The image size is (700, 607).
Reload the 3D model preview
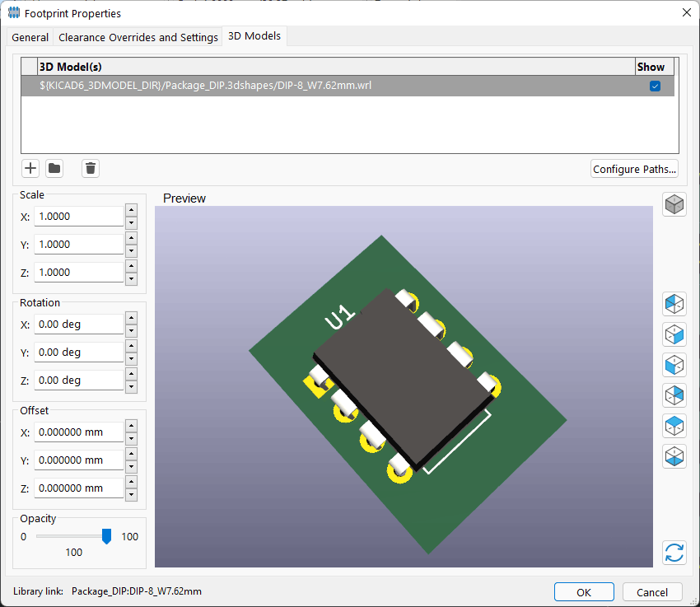coord(674,553)
